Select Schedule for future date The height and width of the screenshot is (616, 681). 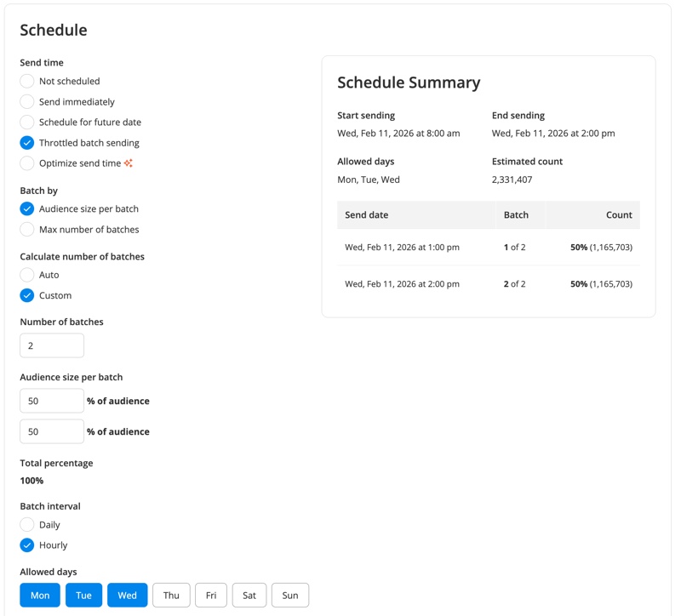(x=27, y=122)
